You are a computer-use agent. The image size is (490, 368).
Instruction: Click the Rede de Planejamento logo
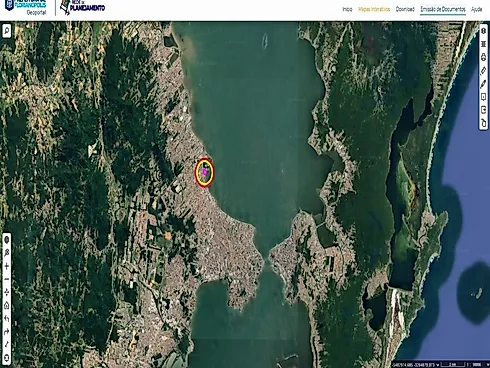pos(82,7)
